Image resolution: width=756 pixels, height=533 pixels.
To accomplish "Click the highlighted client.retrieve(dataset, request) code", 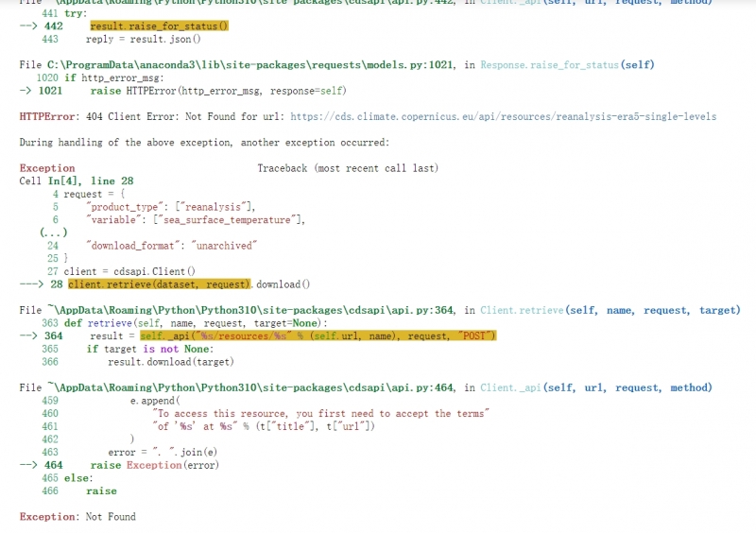I will coord(159,284).
